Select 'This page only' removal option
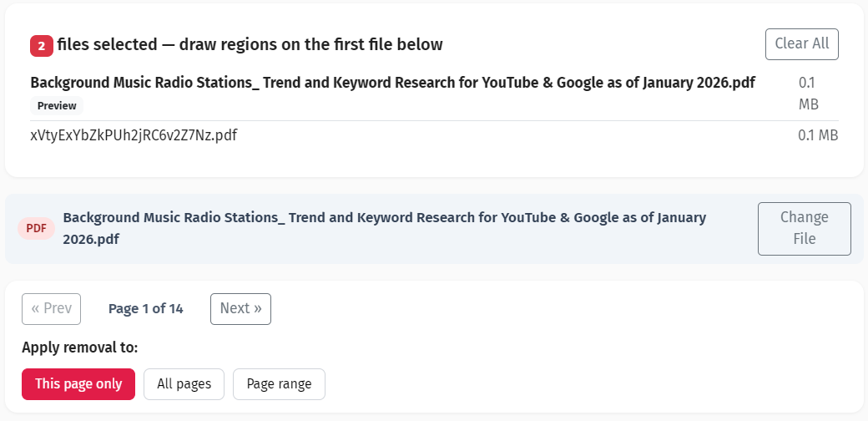Viewport: 868px width, 421px height. tap(78, 384)
